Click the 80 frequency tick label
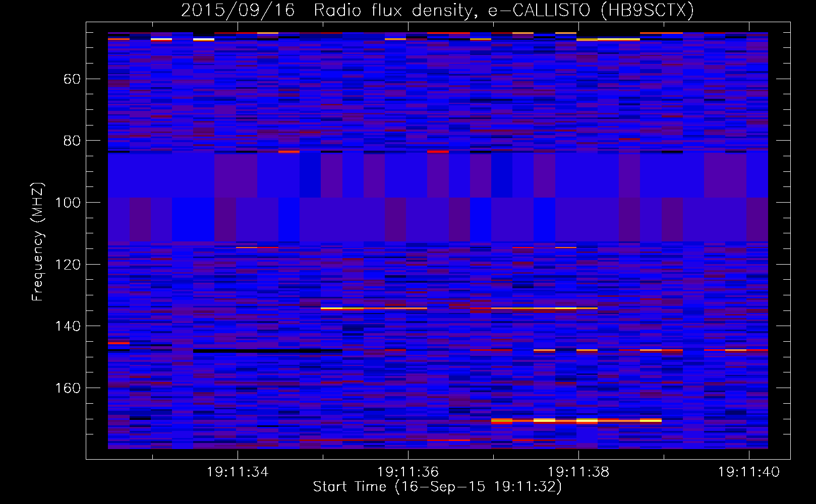This screenshot has height=504, width=816. coord(72,141)
